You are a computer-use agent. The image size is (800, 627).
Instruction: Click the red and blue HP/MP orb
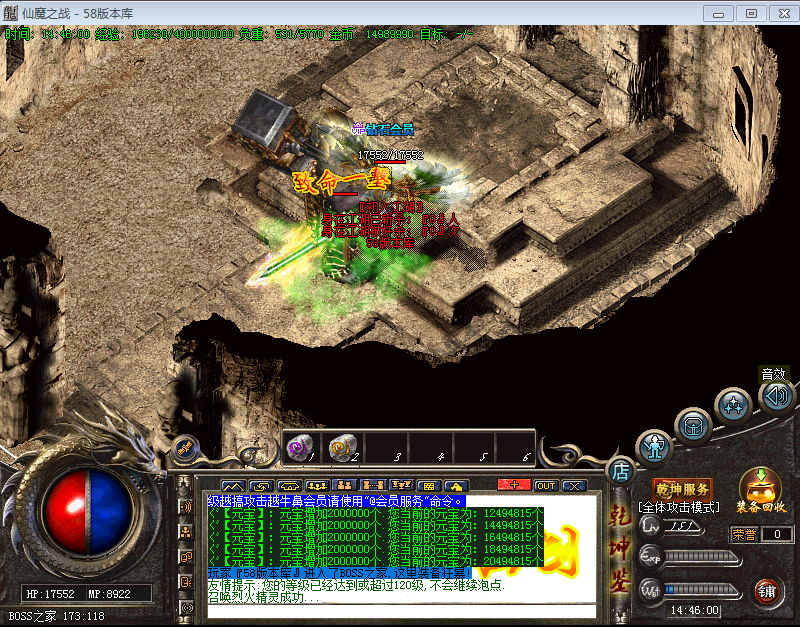(x=88, y=512)
